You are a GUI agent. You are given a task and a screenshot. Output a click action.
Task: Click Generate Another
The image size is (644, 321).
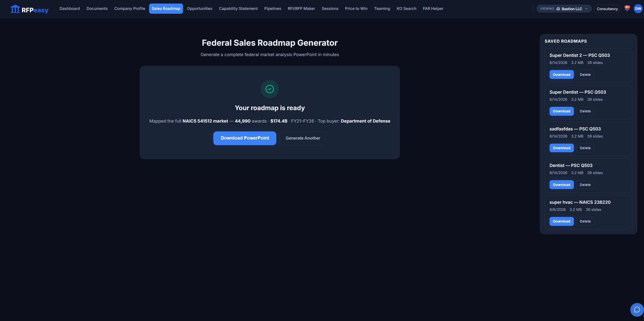[x=303, y=138]
